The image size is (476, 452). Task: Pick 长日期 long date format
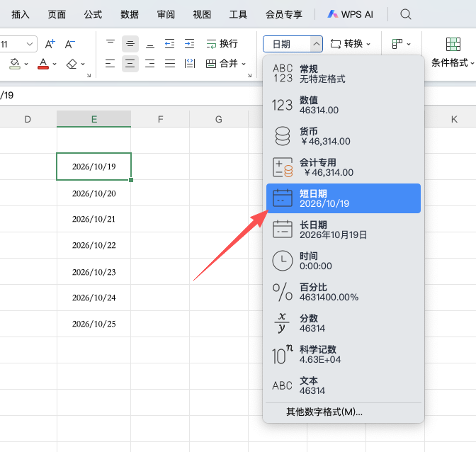(344, 230)
